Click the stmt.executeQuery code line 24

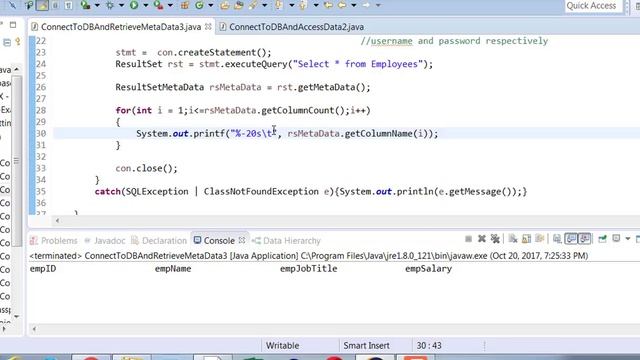(x=274, y=64)
